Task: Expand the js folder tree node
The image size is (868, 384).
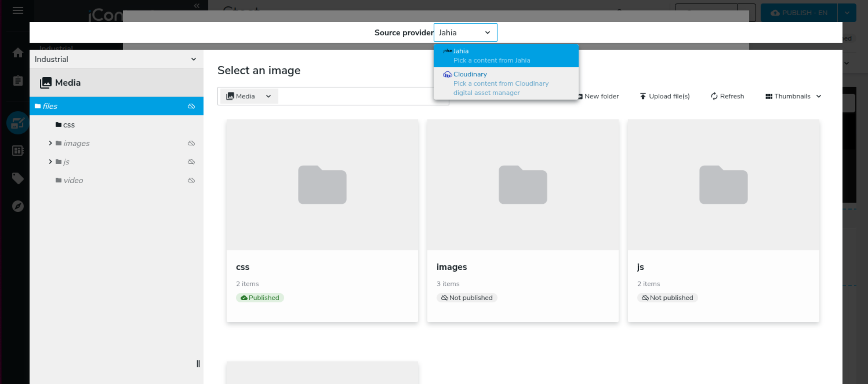Action: pos(50,162)
